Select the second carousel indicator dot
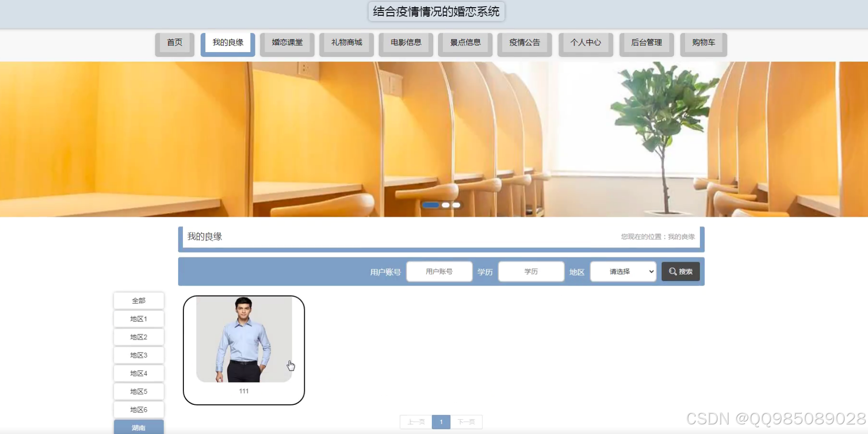Screen dimensions: 868x434 point(446,205)
